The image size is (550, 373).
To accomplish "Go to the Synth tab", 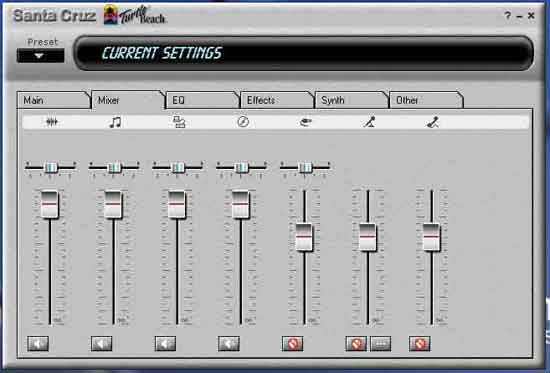I will coord(351,100).
